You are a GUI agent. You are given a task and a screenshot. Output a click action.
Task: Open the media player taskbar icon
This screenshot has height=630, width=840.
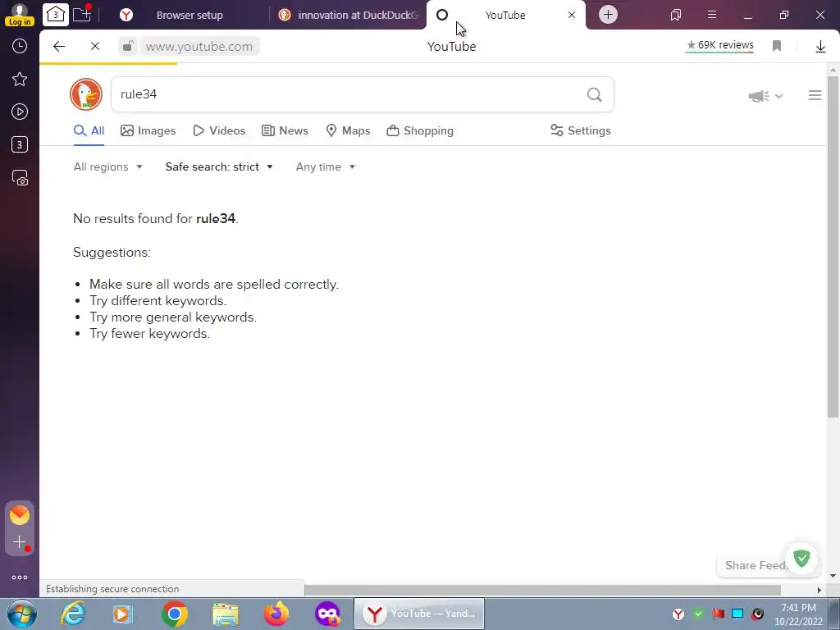point(123,614)
